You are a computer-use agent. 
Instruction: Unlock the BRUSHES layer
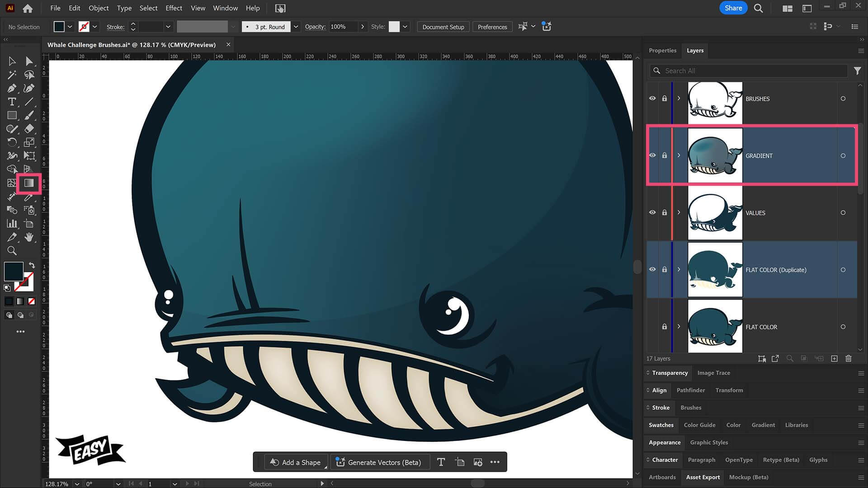[665, 99]
